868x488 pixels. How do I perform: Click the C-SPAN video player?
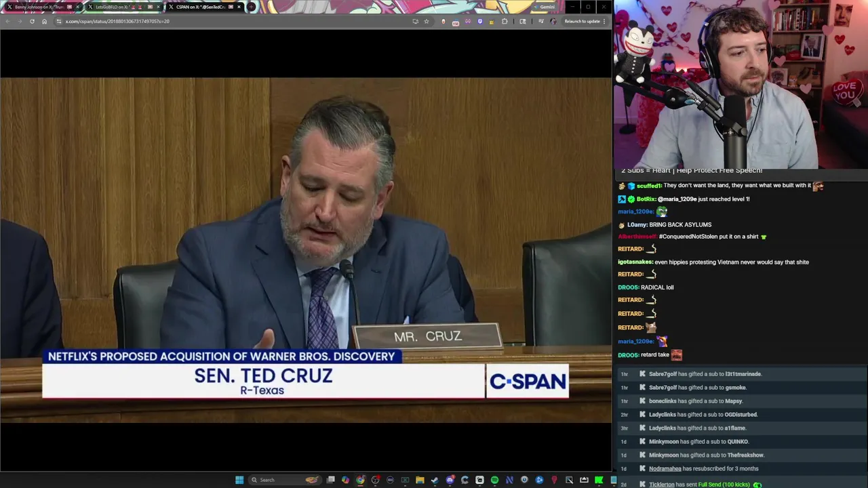306,250
